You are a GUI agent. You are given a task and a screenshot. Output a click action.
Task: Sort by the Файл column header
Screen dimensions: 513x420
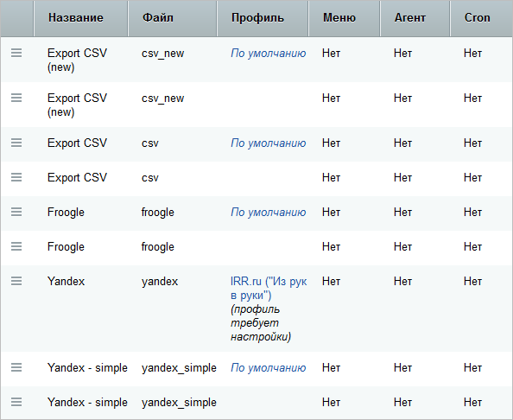(158, 17)
